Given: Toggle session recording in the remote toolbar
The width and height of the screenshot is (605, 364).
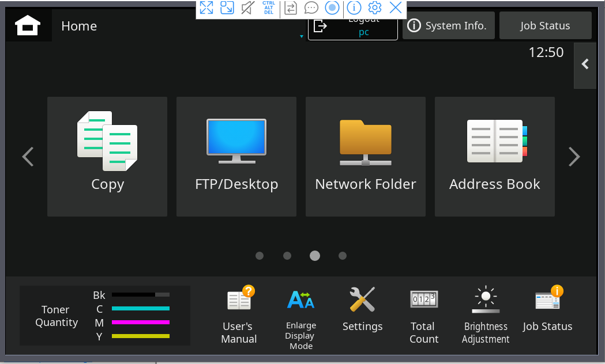Looking at the screenshot, I should pos(332,7).
